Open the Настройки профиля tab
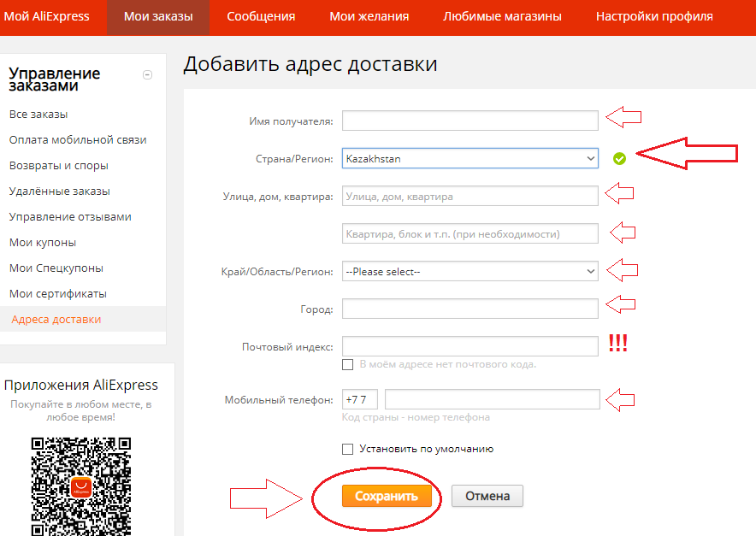Viewport: 756px width, 536px height. tap(654, 16)
